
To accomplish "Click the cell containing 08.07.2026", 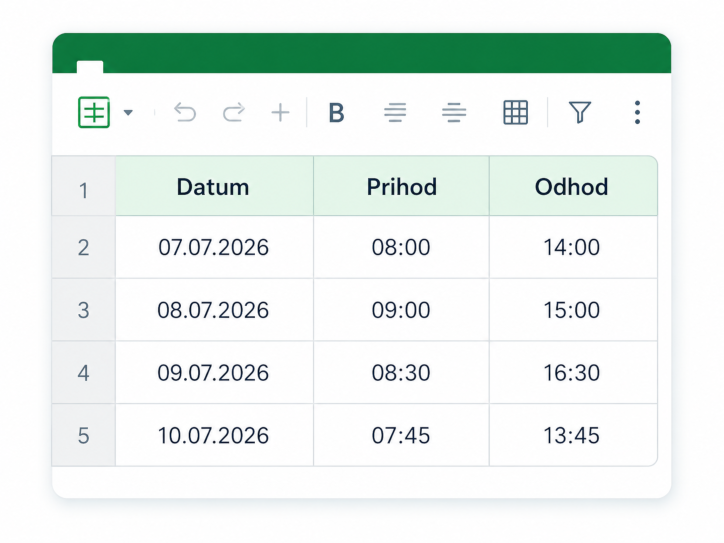I will (214, 310).
